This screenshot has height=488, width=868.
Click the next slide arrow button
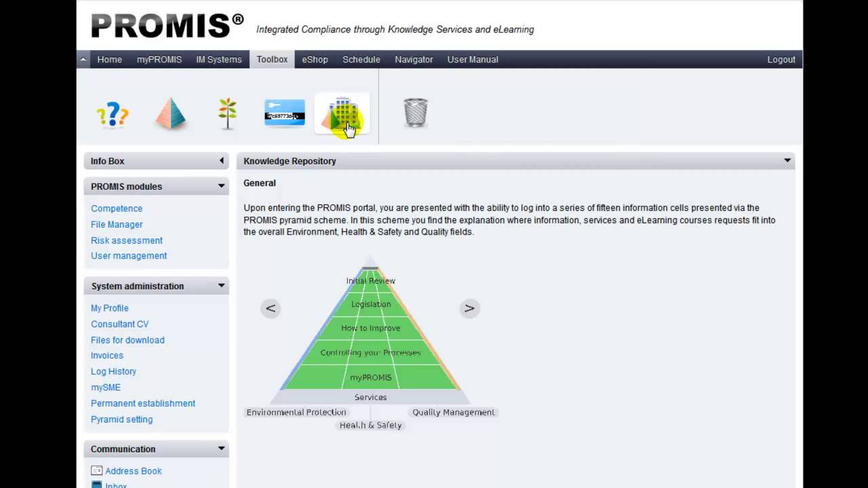click(x=469, y=308)
